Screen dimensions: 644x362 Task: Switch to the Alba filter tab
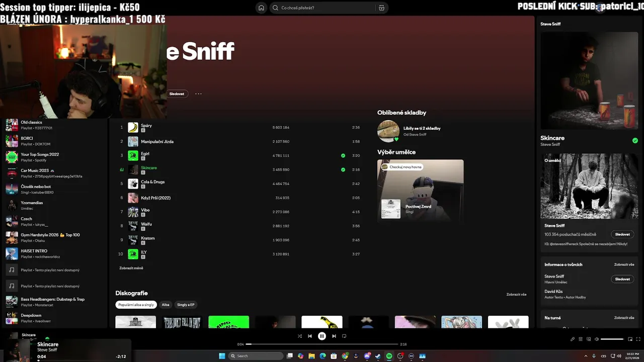(x=166, y=305)
